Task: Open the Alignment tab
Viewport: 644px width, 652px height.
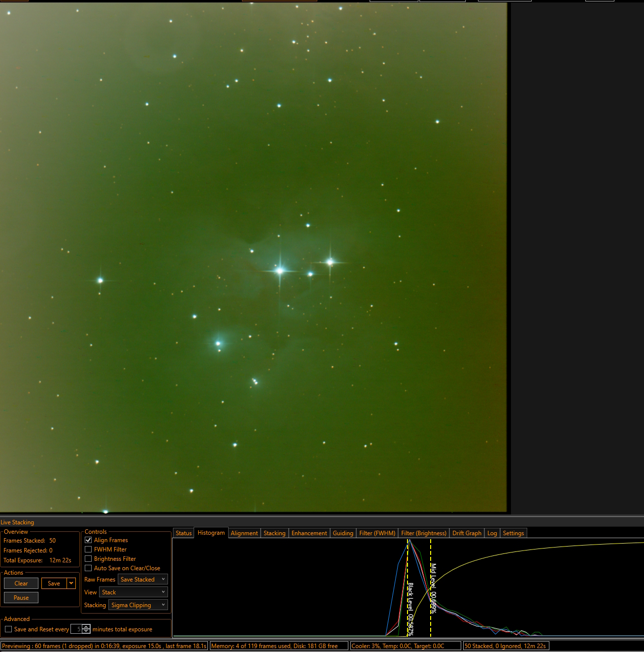Action: (x=244, y=533)
